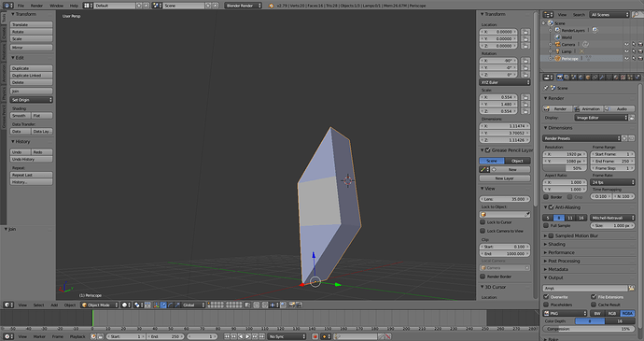
Task: Open the Marker menu in timeline
Action: [39, 336]
